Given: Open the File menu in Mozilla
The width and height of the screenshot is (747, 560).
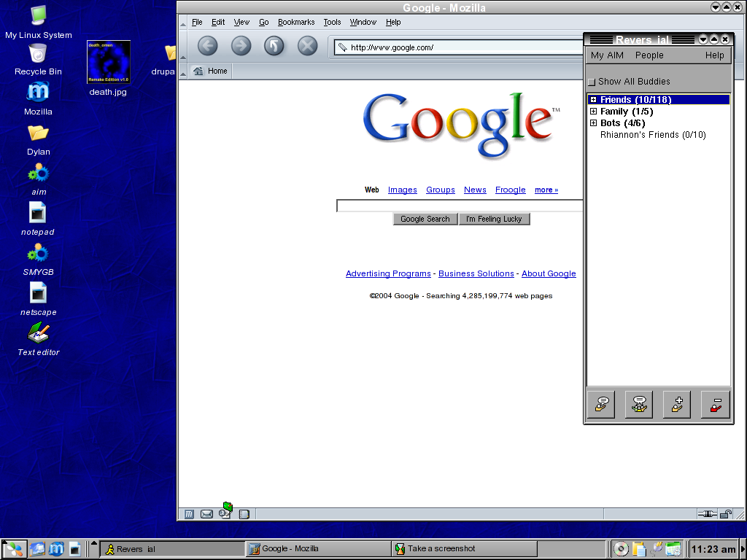Looking at the screenshot, I should (x=197, y=22).
